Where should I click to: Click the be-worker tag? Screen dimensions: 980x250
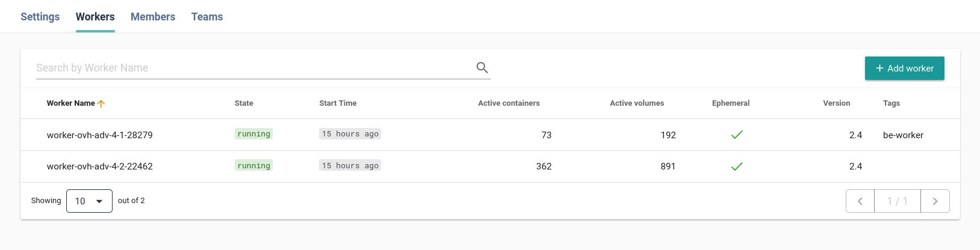(903, 135)
